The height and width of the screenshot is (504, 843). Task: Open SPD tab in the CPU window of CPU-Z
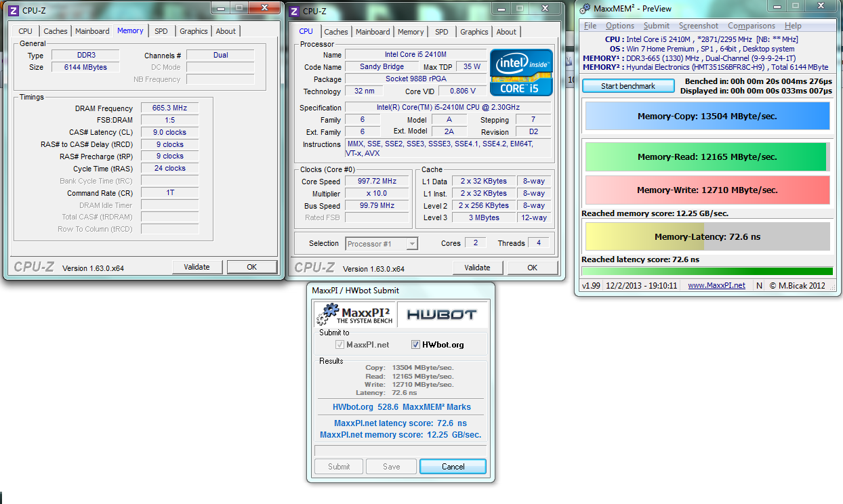click(x=442, y=32)
